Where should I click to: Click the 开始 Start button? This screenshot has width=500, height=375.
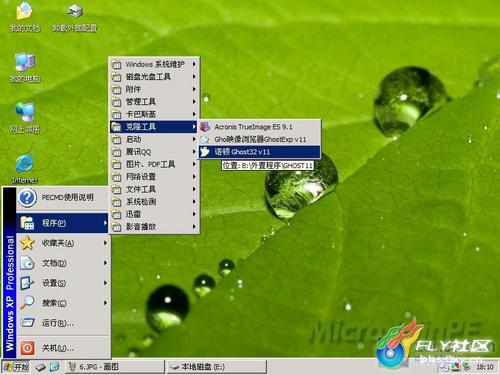coord(16,367)
